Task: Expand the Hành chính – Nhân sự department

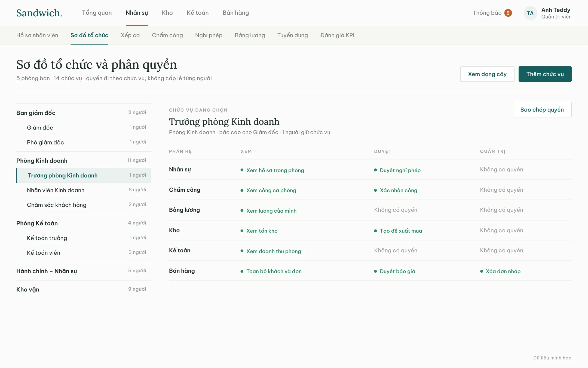Action: click(x=84, y=271)
